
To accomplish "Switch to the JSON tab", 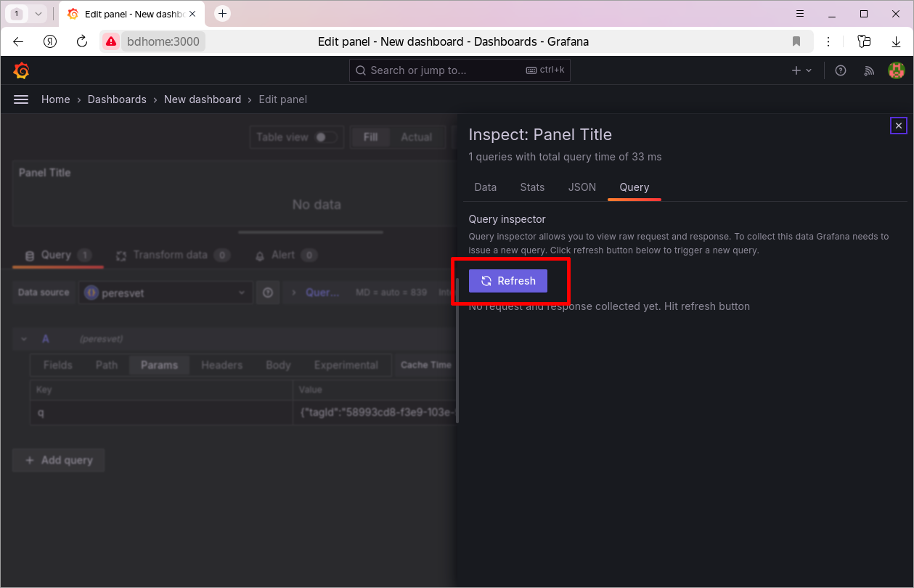I will tap(582, 187).
